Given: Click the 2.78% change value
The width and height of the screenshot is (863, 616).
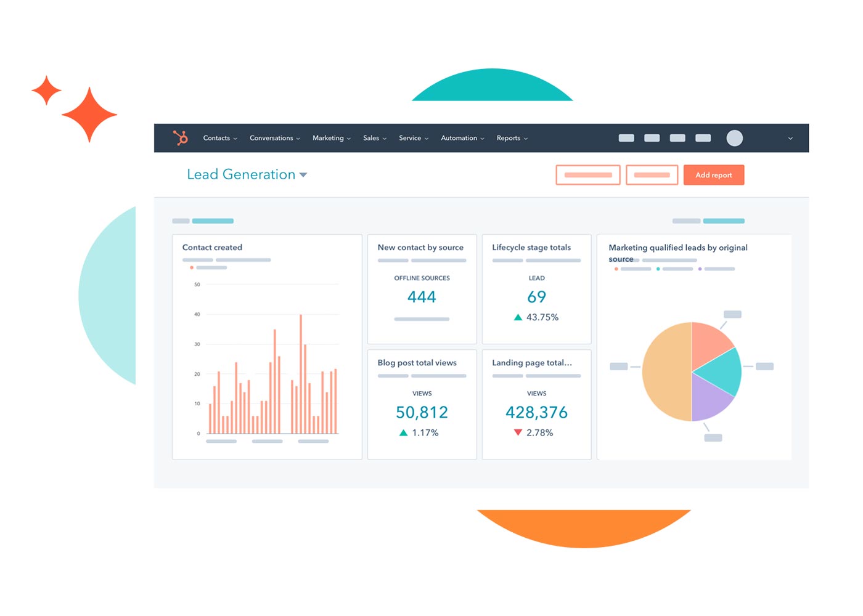Looking at the screenshot, I should click(540, 433).
